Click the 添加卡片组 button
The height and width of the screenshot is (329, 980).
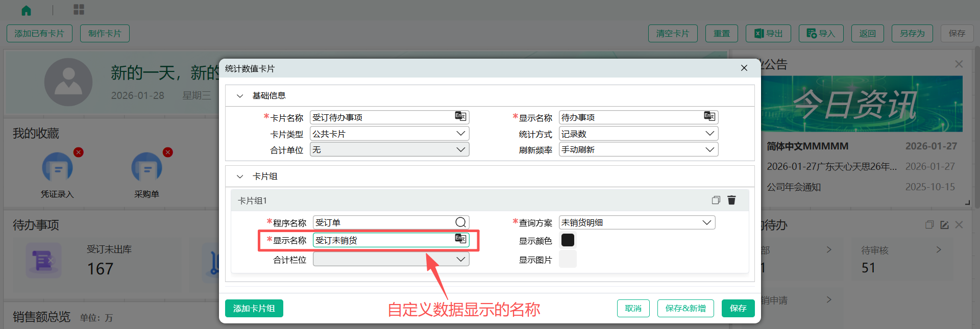254,308
